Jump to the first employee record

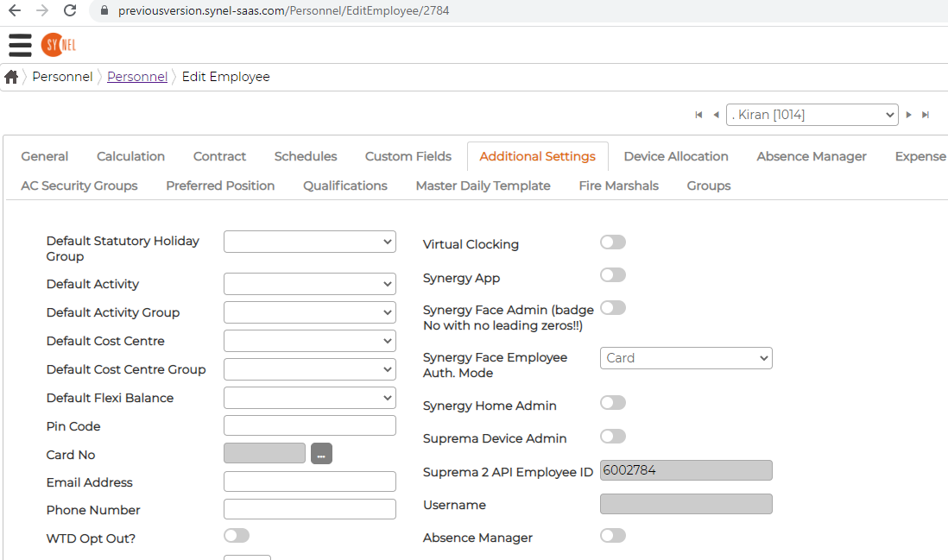tap(698, 115)
